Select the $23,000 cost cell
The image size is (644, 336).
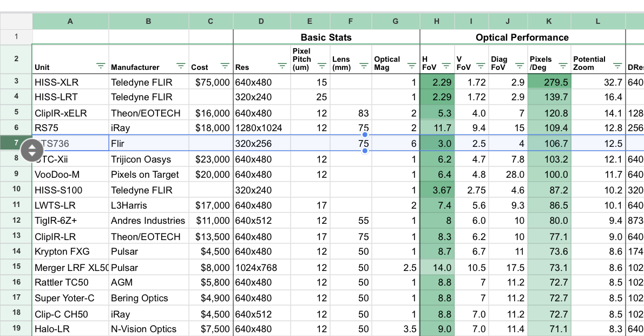coord(211,159)
